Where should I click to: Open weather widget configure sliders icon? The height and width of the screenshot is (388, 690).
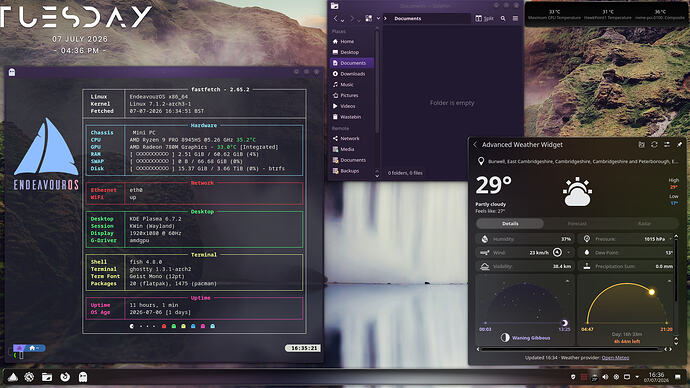click(x=667, y=145)
